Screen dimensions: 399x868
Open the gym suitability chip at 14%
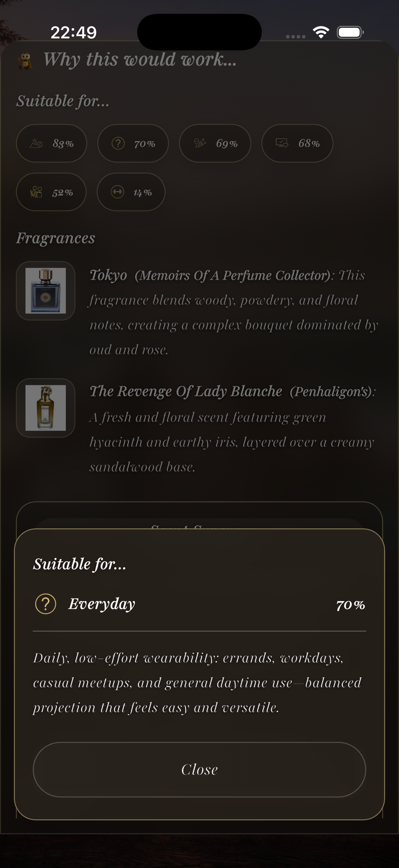(131, 192)
